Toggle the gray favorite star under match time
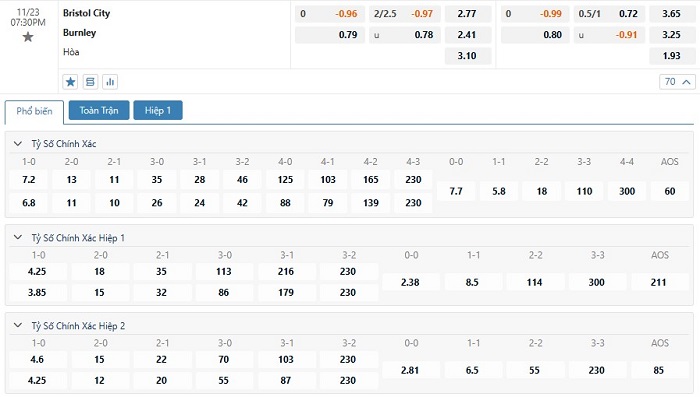 point(28,37)
